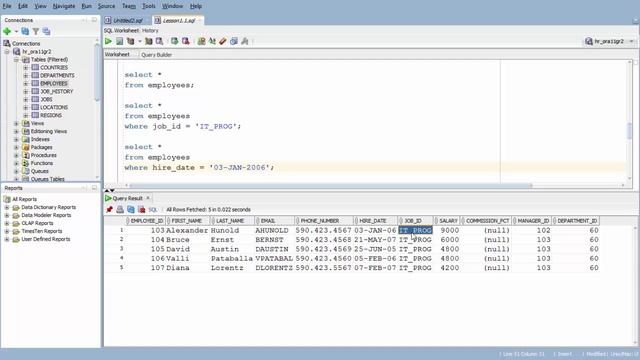Viewport: 640px width, 360px height.
Task: Select the REGIONS table in tree
Action: pyautogui.click(x=51, y=115)
